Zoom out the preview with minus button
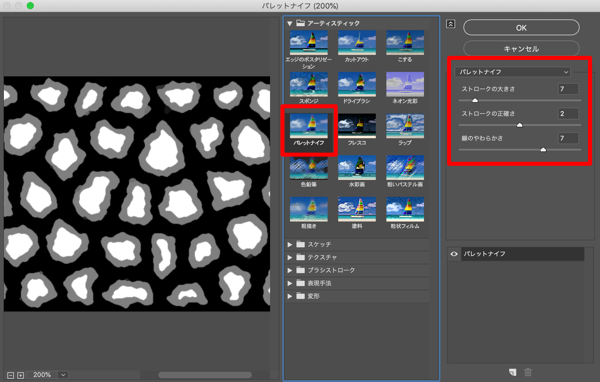This screenshot has height=382, width=600. (11, 375)
